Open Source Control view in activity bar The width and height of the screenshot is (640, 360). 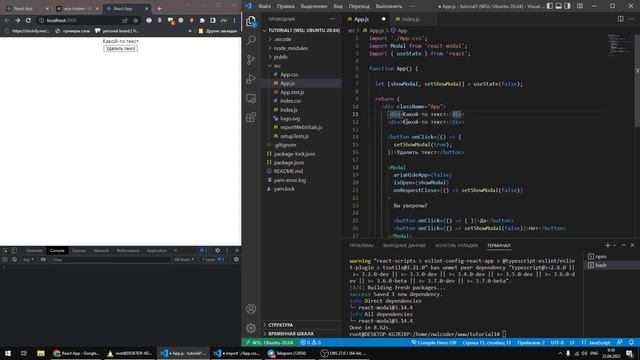(251, 60)
